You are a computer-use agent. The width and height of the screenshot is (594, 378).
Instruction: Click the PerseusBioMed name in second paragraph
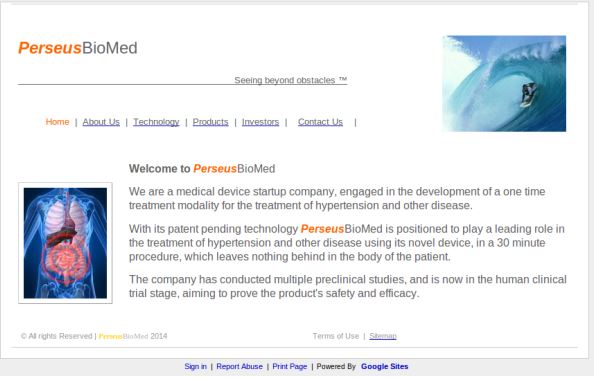pyautogui.click(x=341, y=229)
